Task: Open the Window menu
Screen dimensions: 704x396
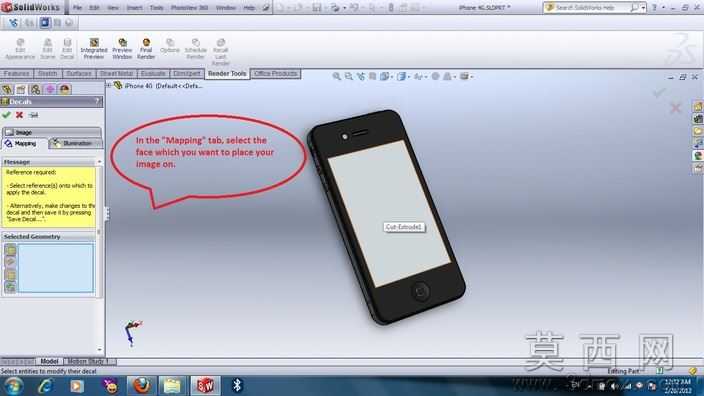Action: [225, 8]
